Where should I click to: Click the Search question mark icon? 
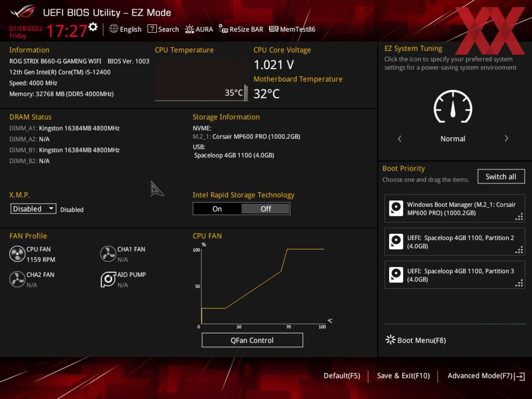(x=152, y=29)
